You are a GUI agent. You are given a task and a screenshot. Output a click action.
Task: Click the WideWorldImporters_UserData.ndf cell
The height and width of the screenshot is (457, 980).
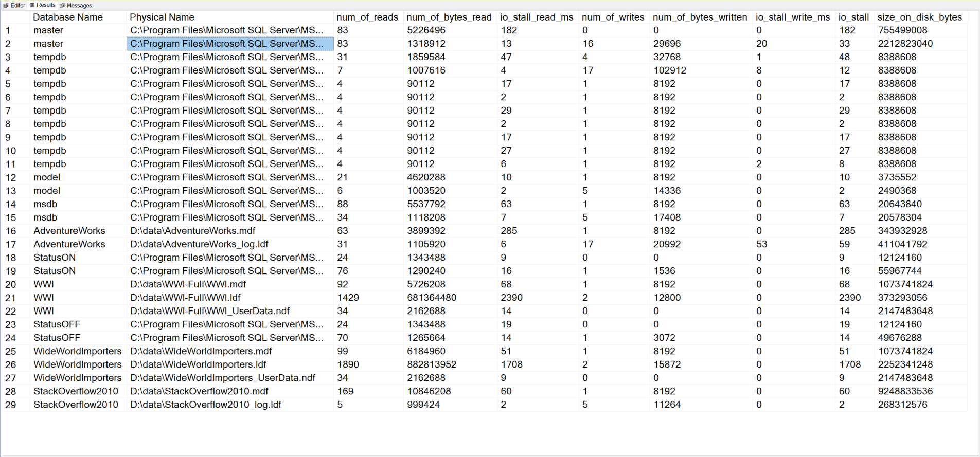230,378
